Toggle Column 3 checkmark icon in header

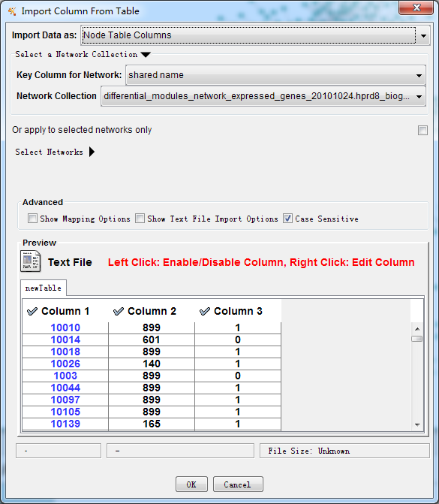[x=205, y=311]
